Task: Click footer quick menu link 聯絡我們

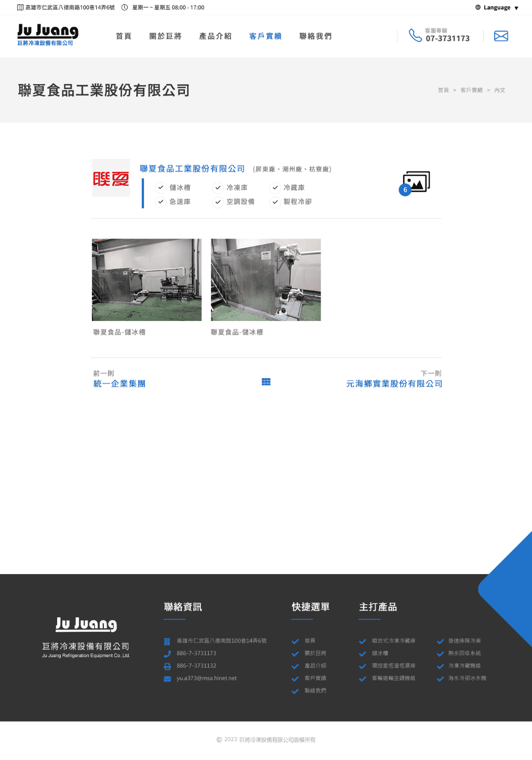Action: (315, 690)
